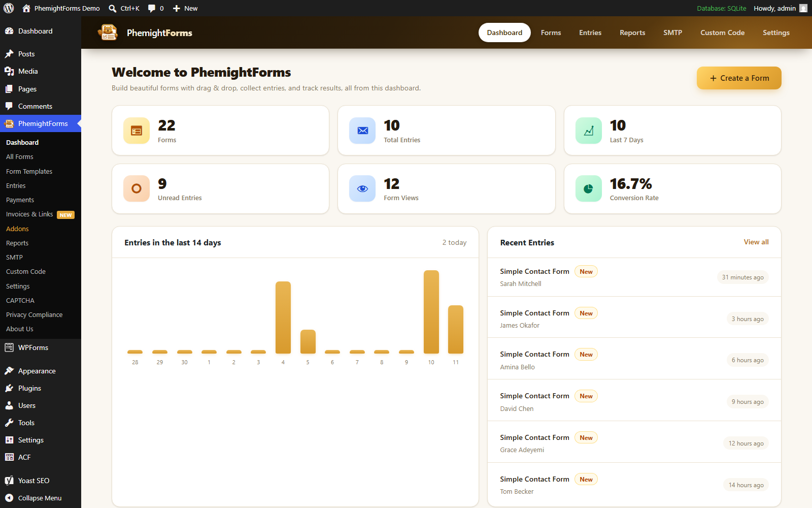Screen dimensions: 812x508
Task: Click the WordPress logo icon
Action: 9,8
